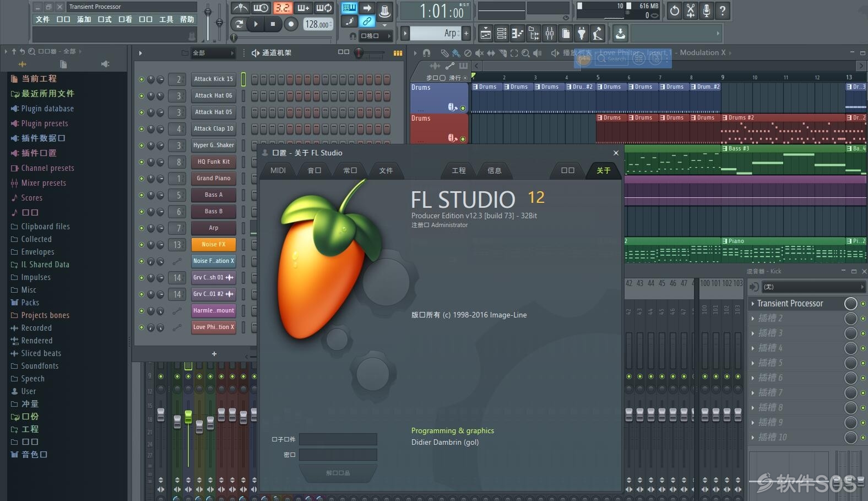Switch to the 信息 settings tab
Viewport: 868px width, 501px height.
tap(495, 170)
